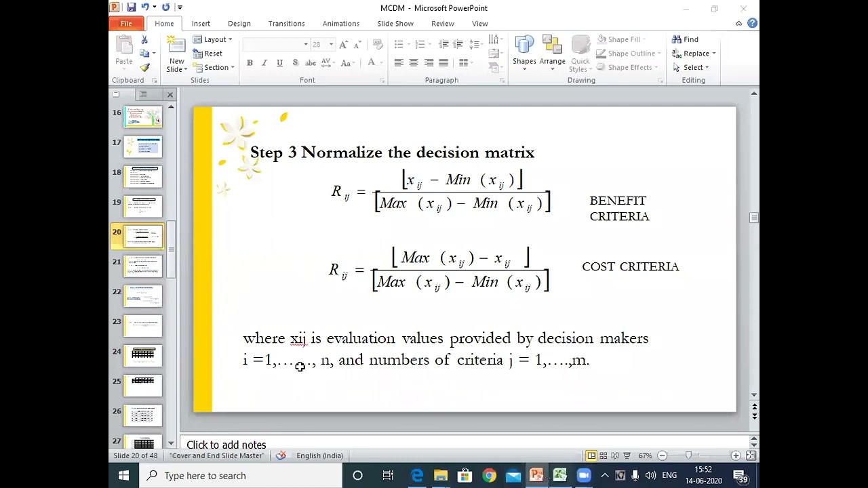Click to add notes field
Viewport: 868px width, 488px height.
click(x=465, y=445)
